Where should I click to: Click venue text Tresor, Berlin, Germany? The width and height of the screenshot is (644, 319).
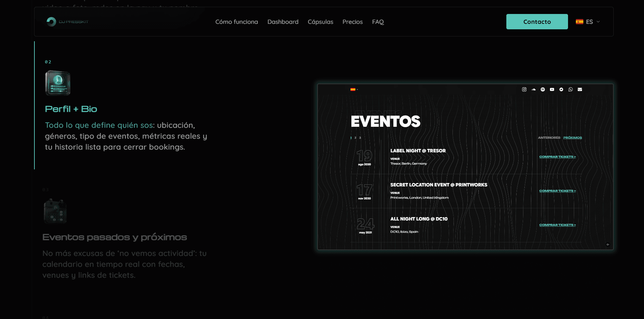(409, 164)
